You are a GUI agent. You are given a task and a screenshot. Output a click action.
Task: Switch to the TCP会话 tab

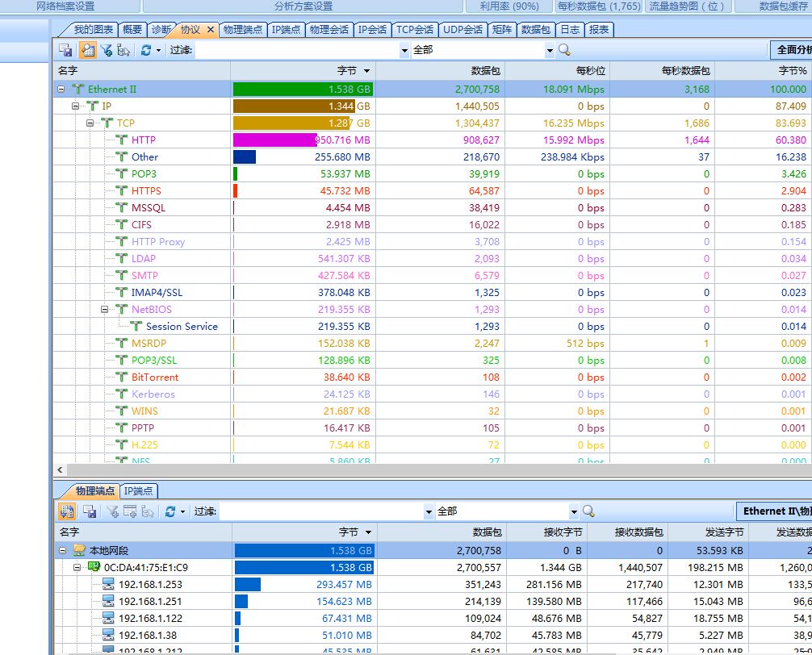coord(415,28)
